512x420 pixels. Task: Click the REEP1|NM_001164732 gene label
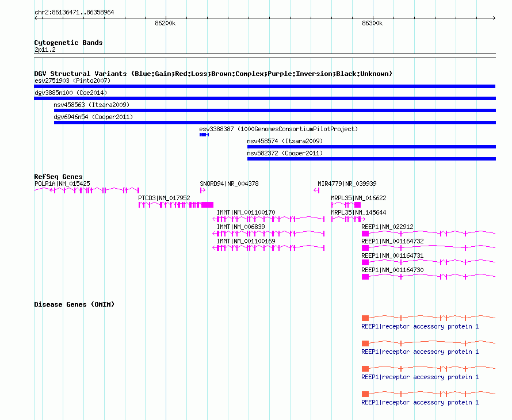392,241
